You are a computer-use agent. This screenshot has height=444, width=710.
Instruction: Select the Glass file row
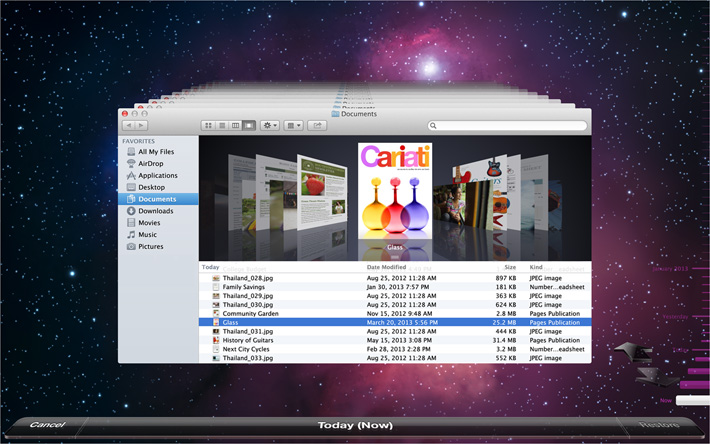(395, 322)
